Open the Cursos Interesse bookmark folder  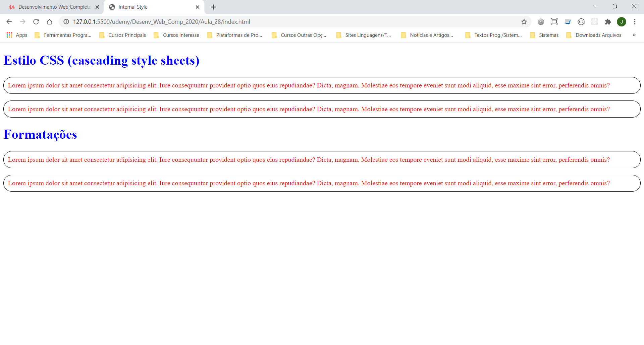(x=176, y=35)
